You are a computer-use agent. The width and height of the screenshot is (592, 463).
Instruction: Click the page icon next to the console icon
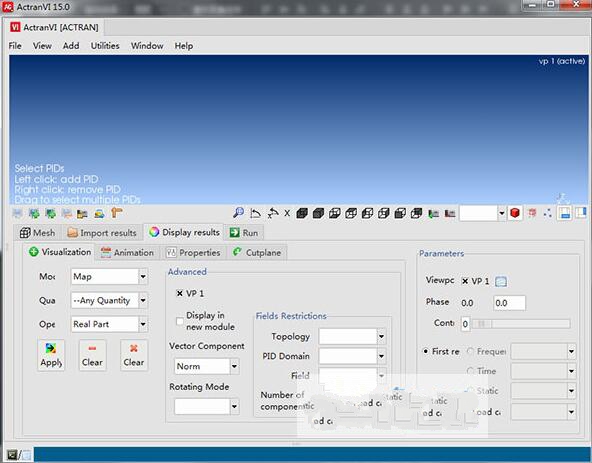26,455
